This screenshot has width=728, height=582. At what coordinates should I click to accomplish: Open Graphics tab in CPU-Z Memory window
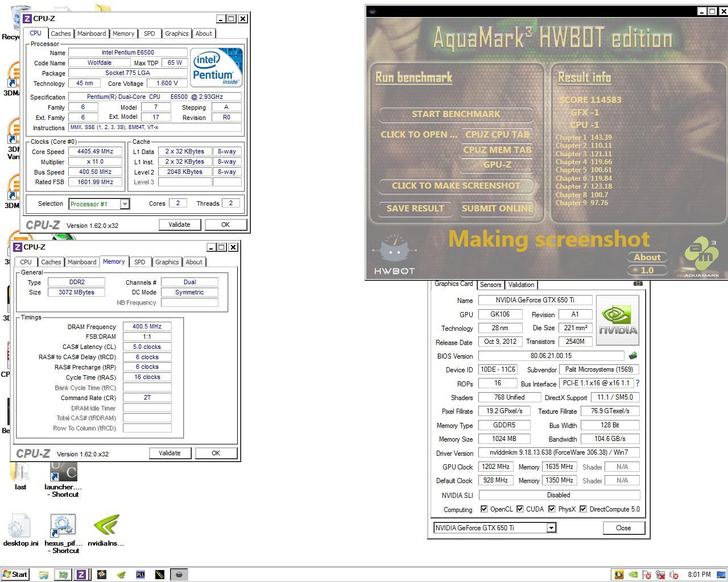pyautogui.click(x=167, y=262)
